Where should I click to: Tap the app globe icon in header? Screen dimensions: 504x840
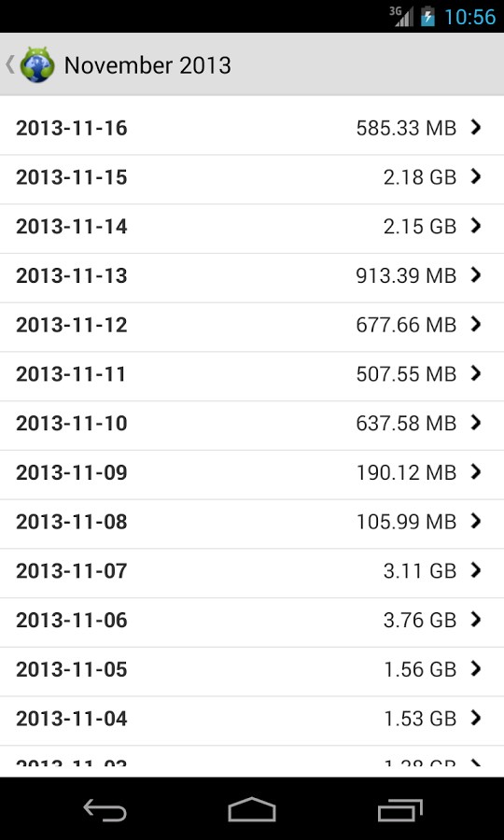[37, 64]
